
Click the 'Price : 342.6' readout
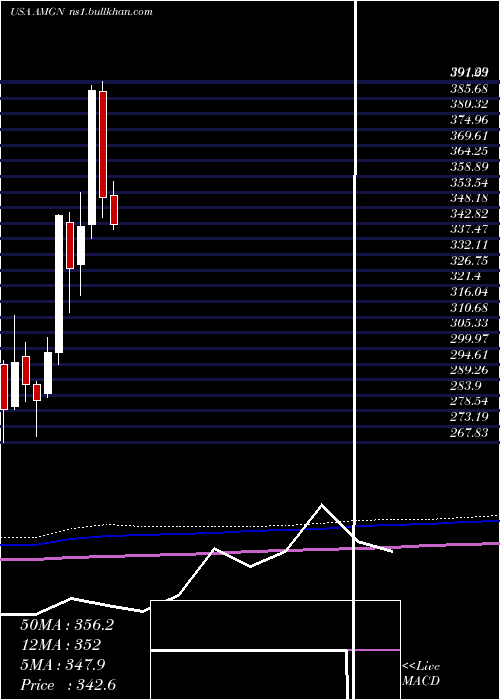[68, 685]
